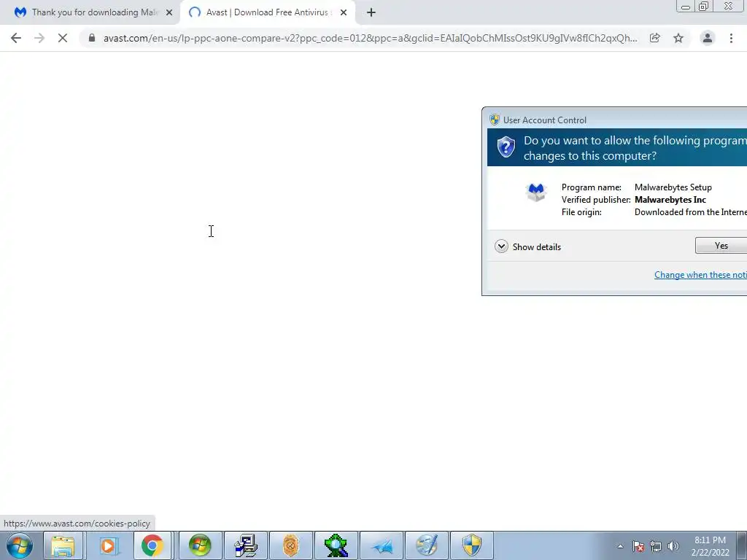
Task: Bookmark this page with the star
Action: point(678,38)
